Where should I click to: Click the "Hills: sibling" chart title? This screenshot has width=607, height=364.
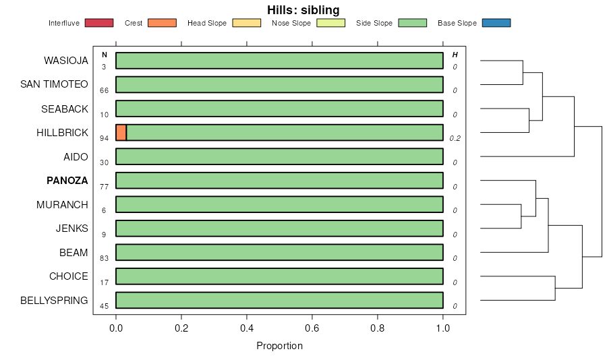303,9
